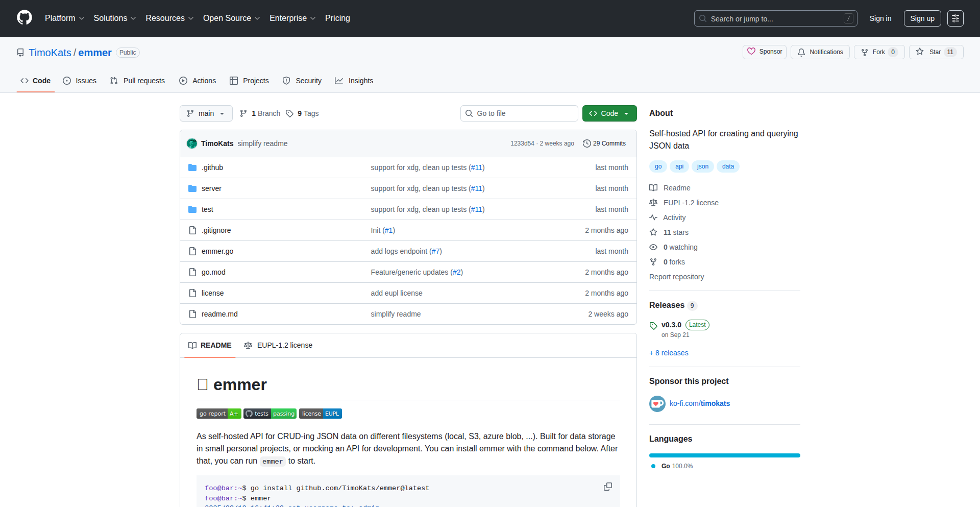Click the commit history clock icon
The height and width of the screenshot is (507, 980).
tap(586, 143)
